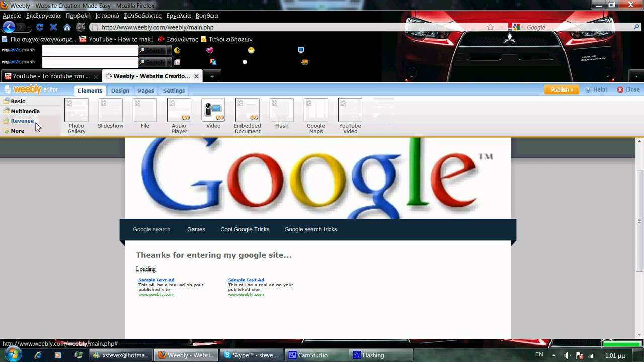This screenshot has height=362, width=644.
Task: Add a File element
Action: coord(145,114)
